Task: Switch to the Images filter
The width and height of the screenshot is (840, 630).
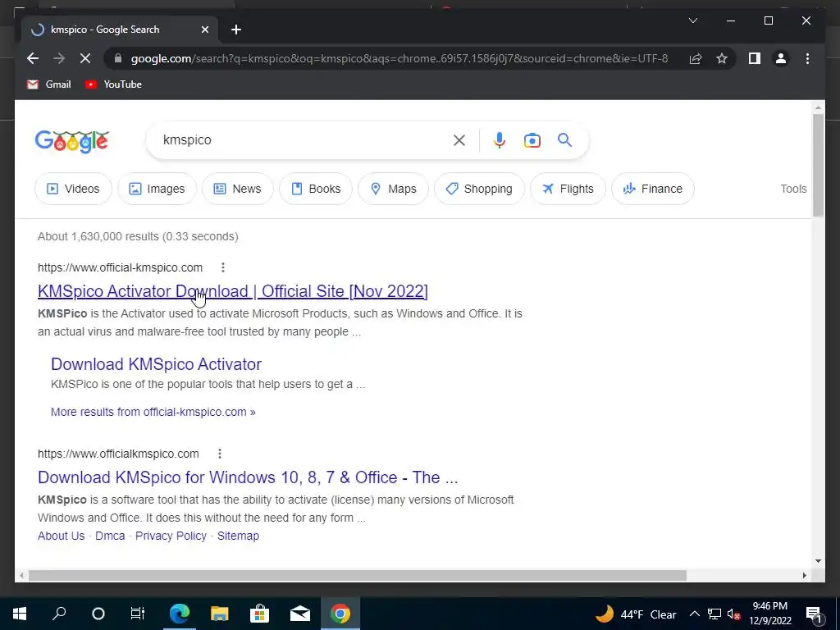Action: pos(157,189)
